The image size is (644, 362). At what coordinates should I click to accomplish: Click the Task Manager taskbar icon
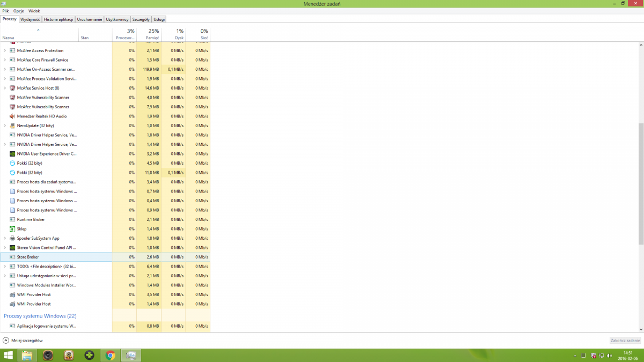[131, 355]
